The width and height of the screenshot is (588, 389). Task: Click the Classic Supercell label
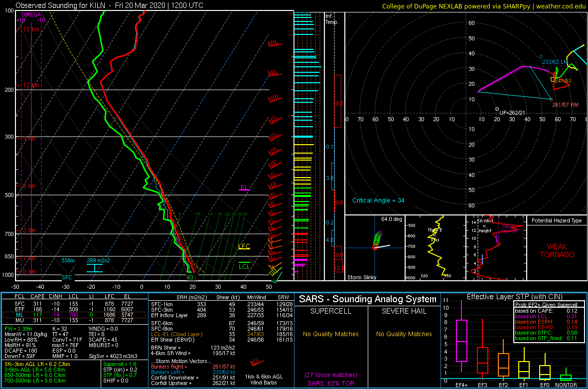510,228
